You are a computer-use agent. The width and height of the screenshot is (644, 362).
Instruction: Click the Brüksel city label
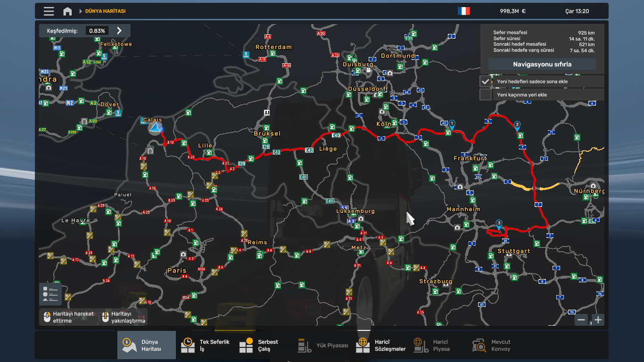(267, 133)
